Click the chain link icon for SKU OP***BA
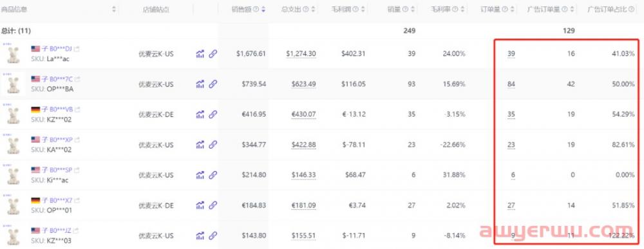This screenshot has height=249, width=644. [213, 84]
